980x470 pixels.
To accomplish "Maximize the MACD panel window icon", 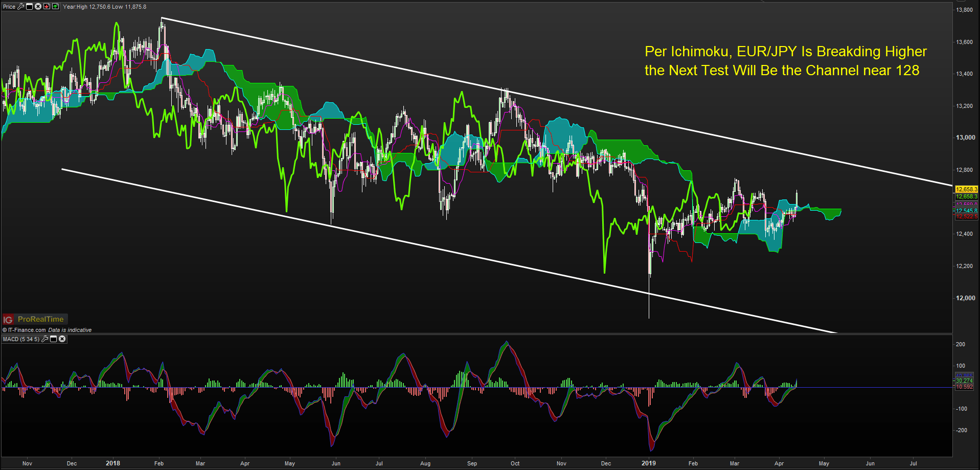I will pyautogui.click(x=53, y=339).
